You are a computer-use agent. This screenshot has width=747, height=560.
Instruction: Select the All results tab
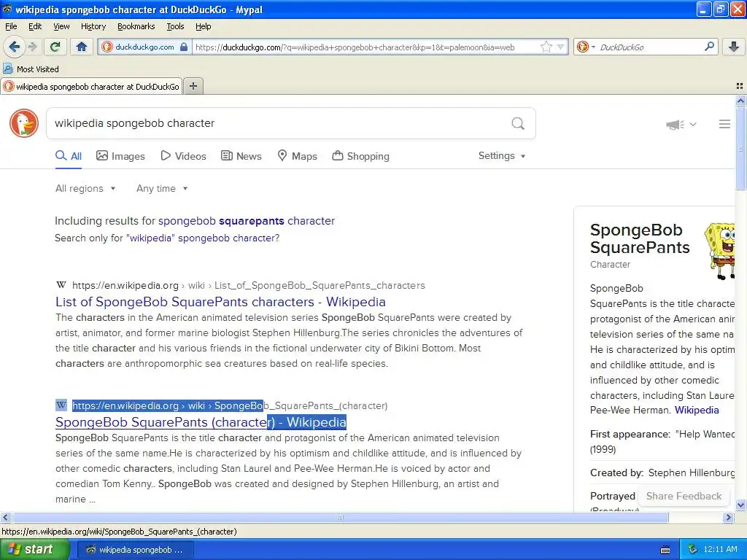(69, 156)
